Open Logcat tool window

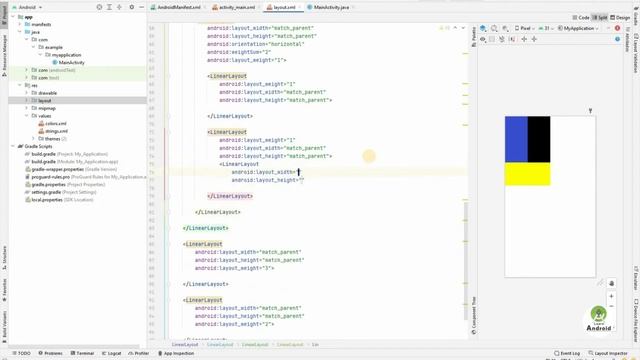click(111, 353)
